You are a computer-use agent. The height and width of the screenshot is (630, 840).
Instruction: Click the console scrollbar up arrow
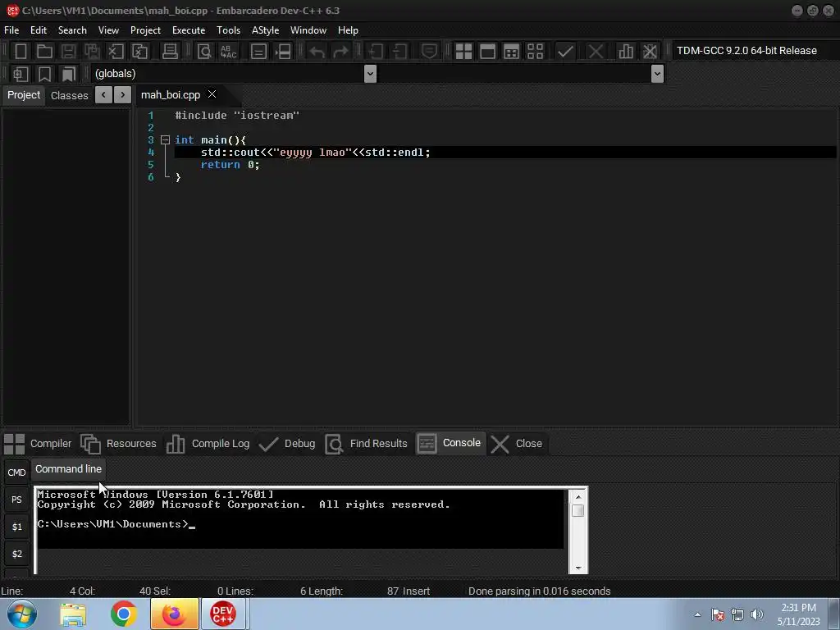click(x=578, y=496)
